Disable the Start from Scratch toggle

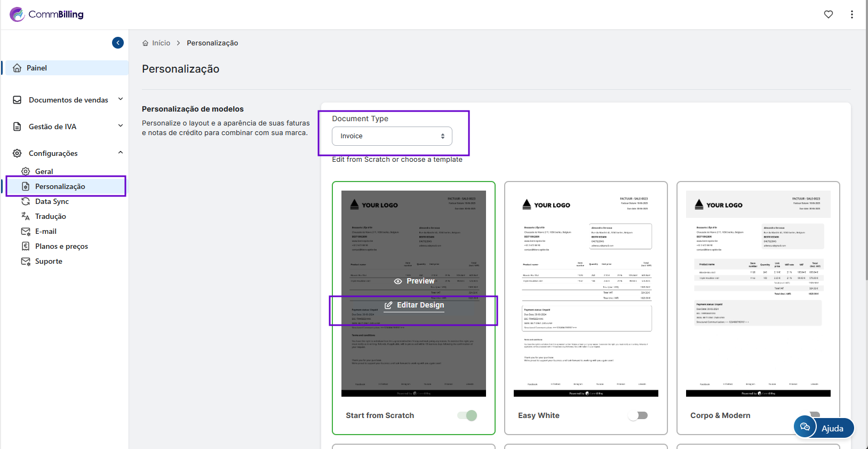click(x=467, y=415)
